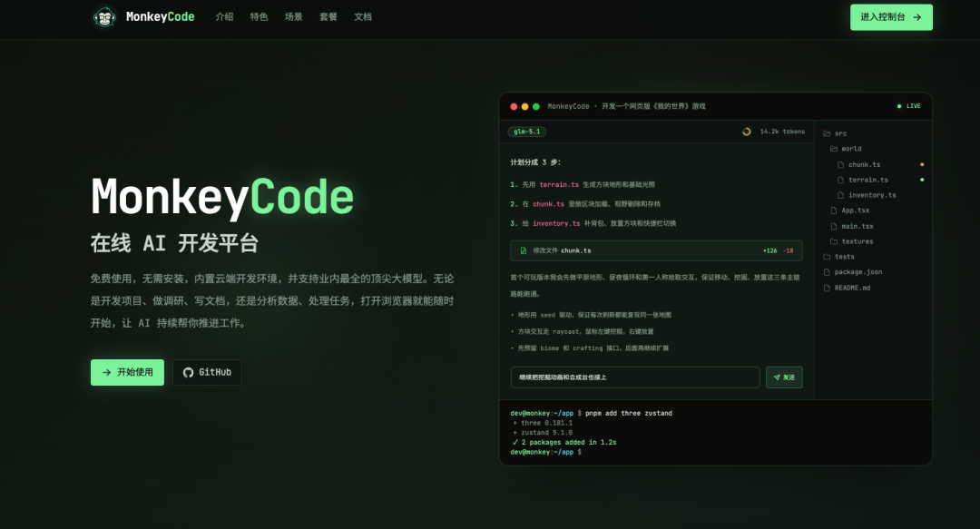Screen dimensions: 980x529
Task: Open inventory.ts in the file tree
Action: point(867,195)
